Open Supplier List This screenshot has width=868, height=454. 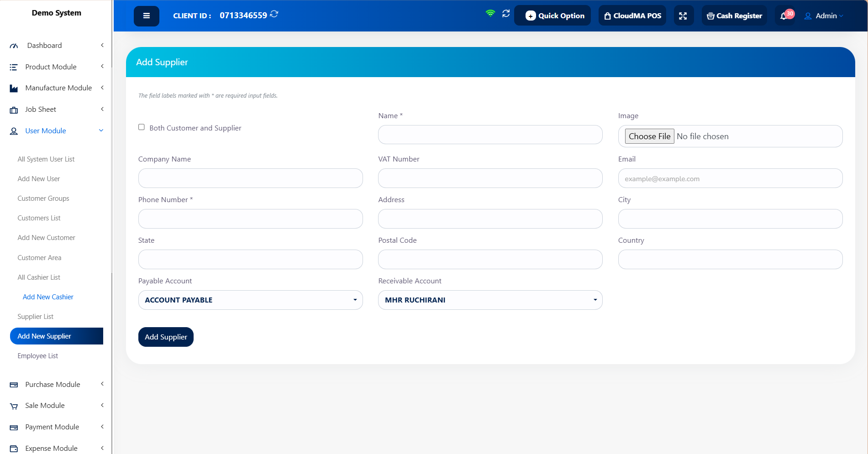pyautogui.click(x=36, y=317)
